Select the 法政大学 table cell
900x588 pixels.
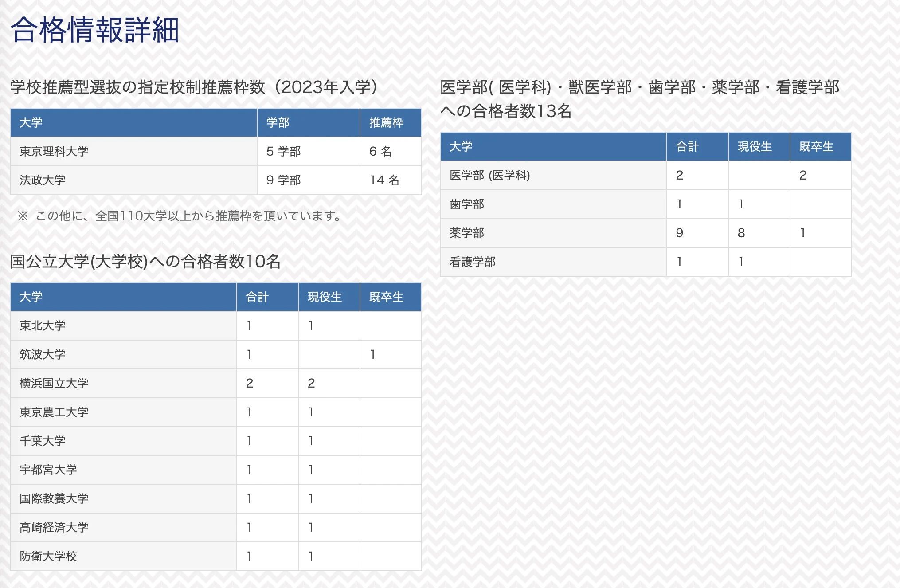pos(43,180)
